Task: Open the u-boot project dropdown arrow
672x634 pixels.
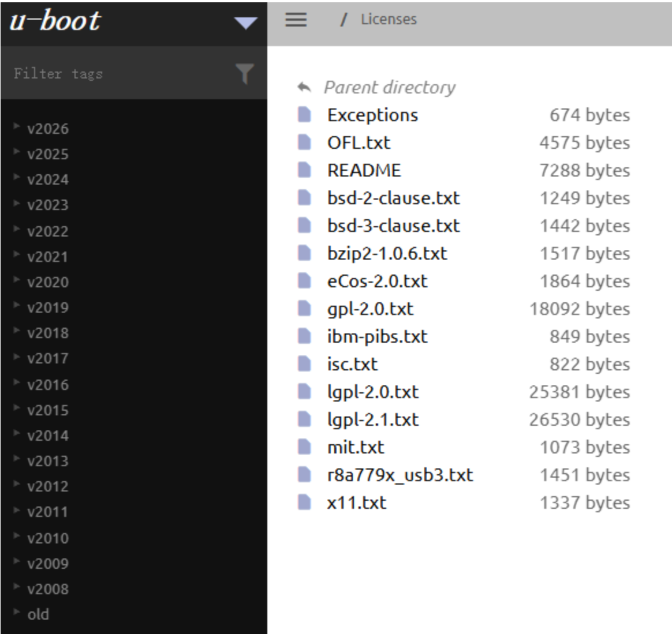Action: [x=245, y=22]
